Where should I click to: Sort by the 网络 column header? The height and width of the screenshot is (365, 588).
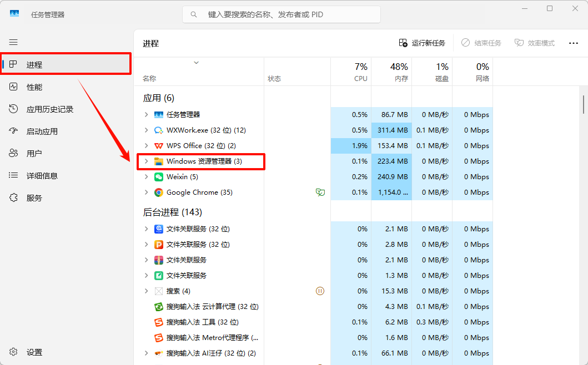pos(473,72)
